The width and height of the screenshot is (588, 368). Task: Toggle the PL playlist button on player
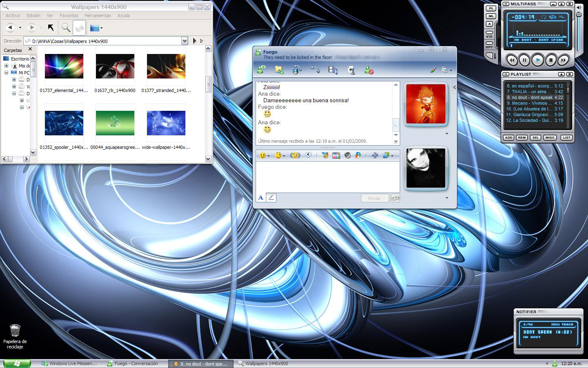coord(490,8)
